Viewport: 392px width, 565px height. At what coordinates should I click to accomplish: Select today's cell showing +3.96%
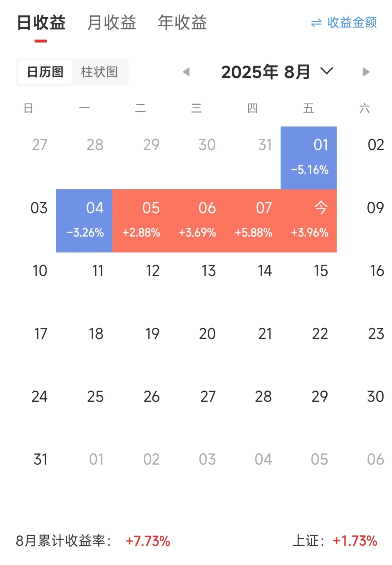309,221
